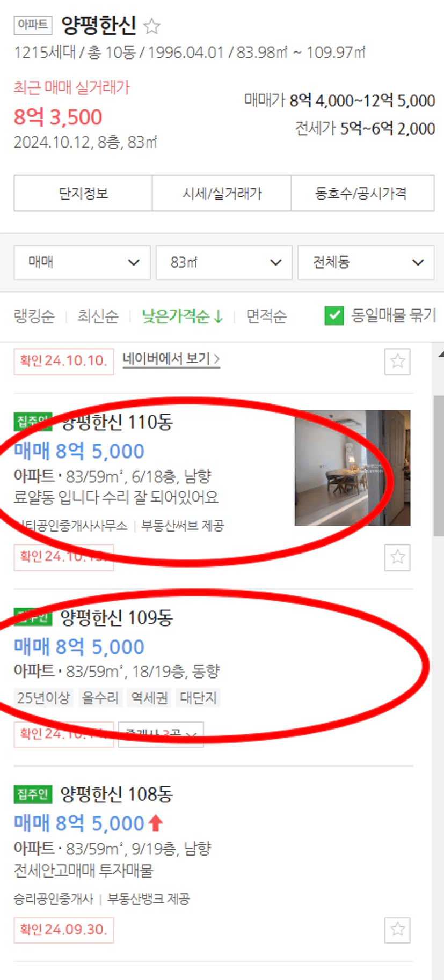Click the listing panel vertical scrollbar
The height and width of the screenshot is (980, 444).
439,466
